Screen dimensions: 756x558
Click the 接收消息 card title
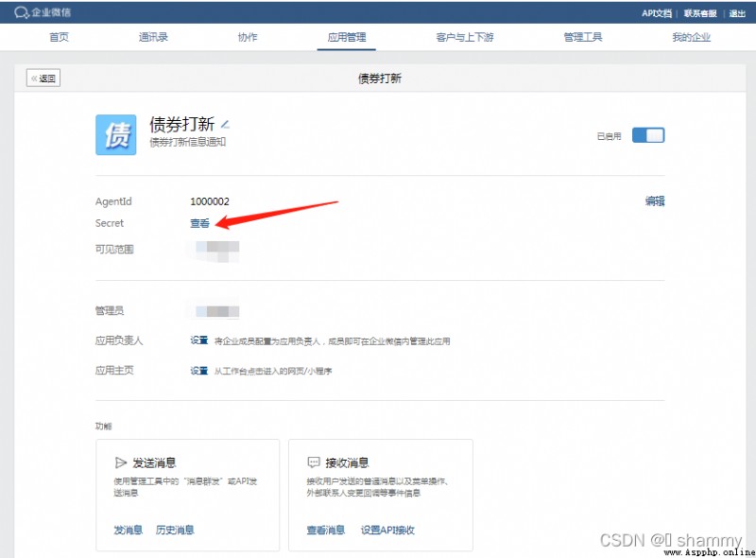(347, 462)
